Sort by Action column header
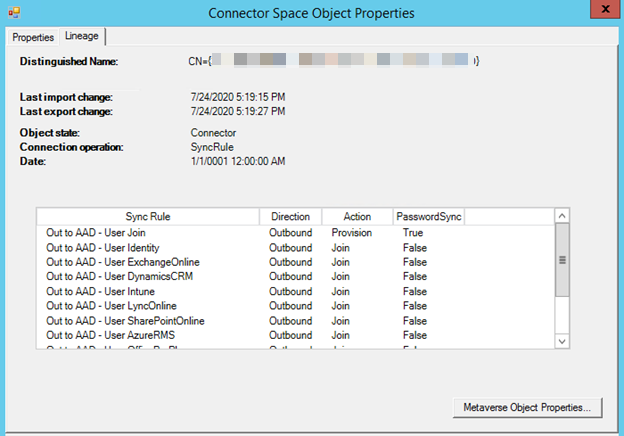Screen dimensions: 624x436 coord(357,216)
